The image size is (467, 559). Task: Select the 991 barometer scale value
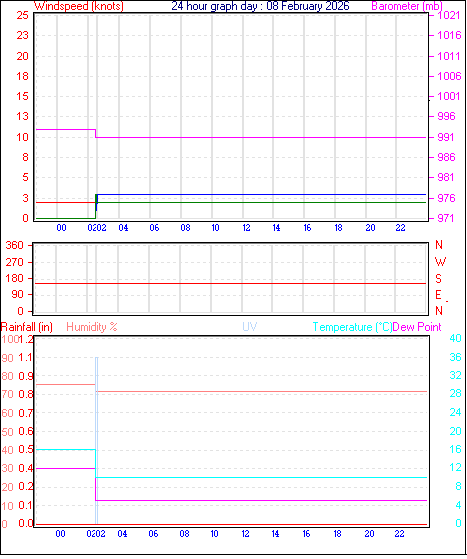pyautogui.click(x=446, y=137)
